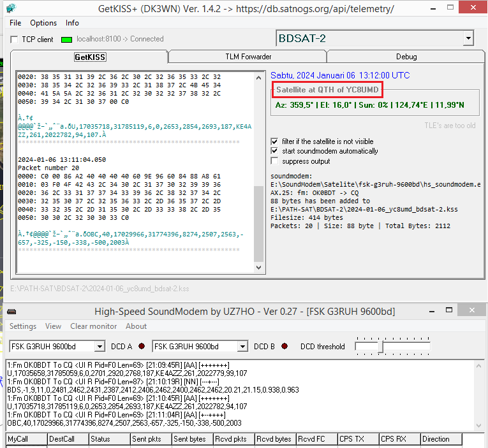Open the Settings menu in SoundModem
Screen dimensions: 488x448
[23, 326]
